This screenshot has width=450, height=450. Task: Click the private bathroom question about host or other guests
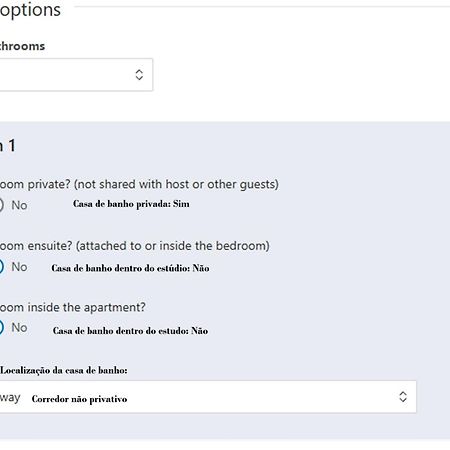coord(139,184)
